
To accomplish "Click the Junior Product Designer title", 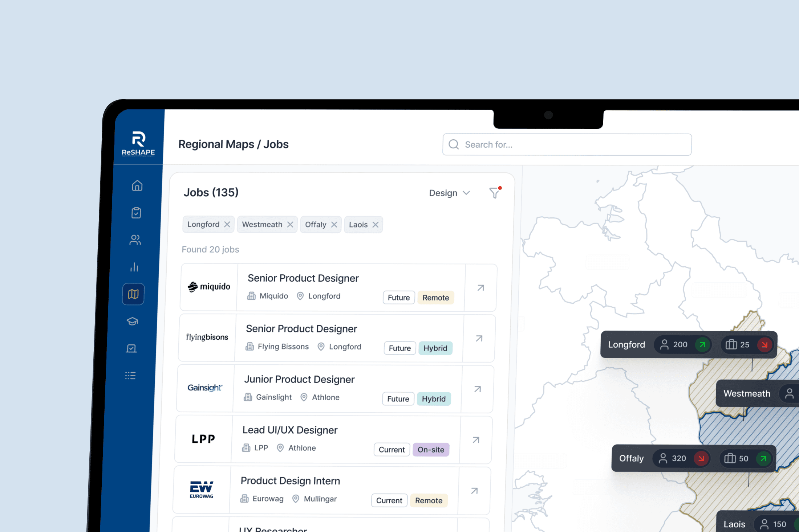I will pos(299,379).
